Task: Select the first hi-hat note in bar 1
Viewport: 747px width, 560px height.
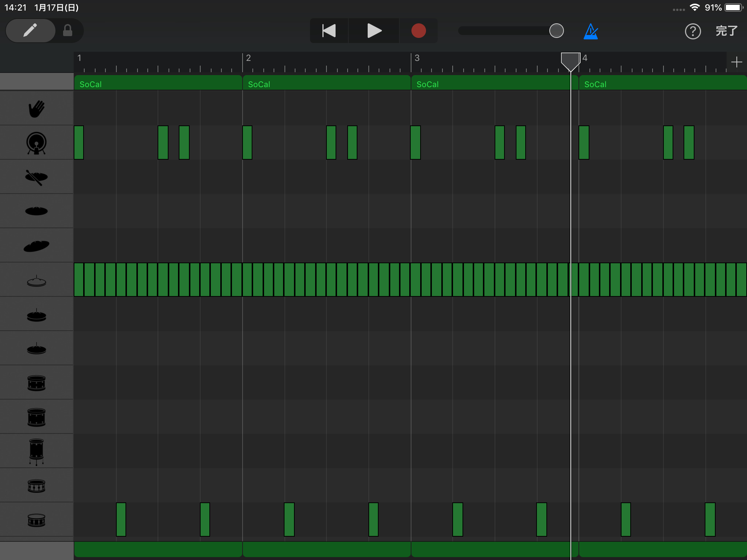Action: [x=79, y=280]
